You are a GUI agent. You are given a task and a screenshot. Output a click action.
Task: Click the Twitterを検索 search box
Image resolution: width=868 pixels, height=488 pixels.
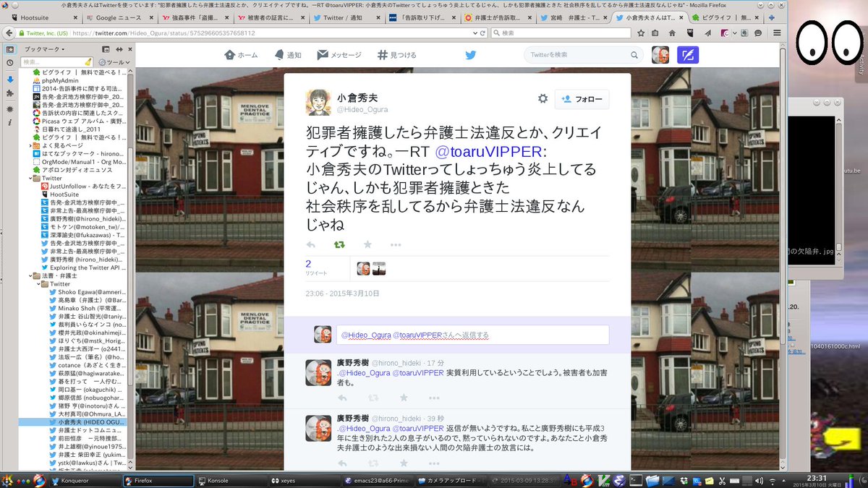(x=583, y=55)
